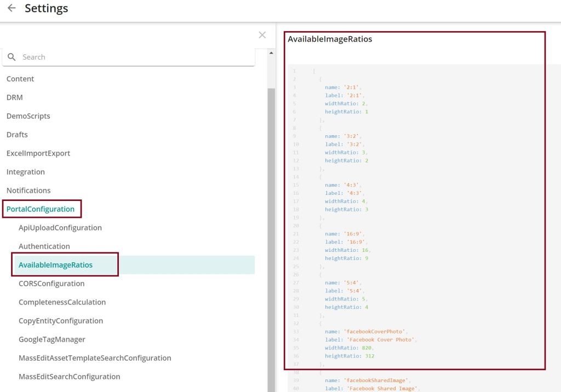The image size is (561, 392).
Task: Click the back arrow next to Settings
Action: pos(12,9)
